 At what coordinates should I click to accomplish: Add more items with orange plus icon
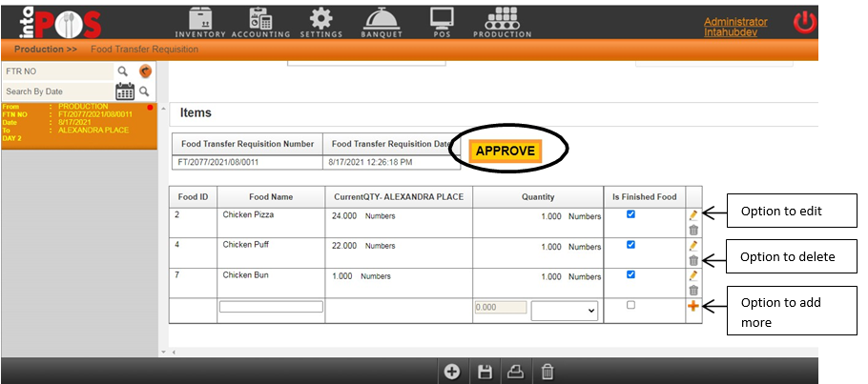point(693,306)
